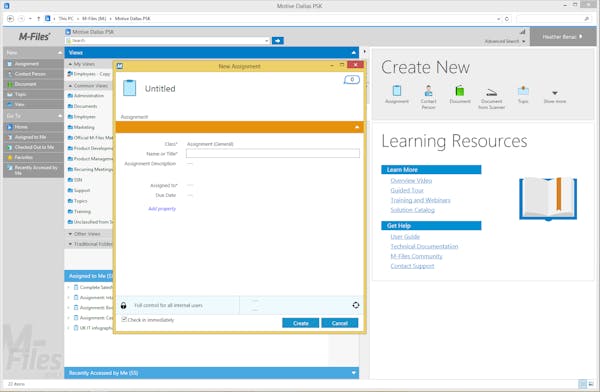
Task: Open the Training view folder
Action: (79, 211)
